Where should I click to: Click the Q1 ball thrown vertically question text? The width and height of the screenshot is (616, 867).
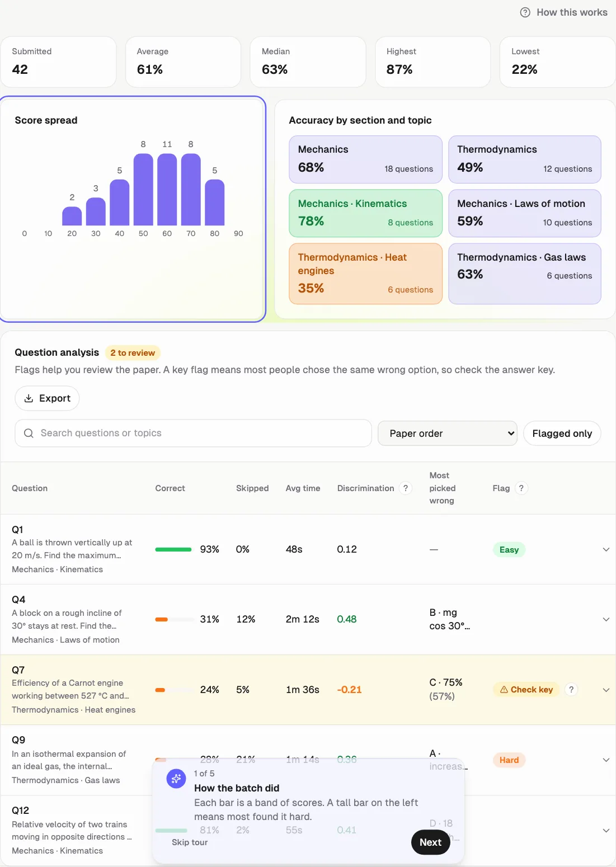point(72,549)
